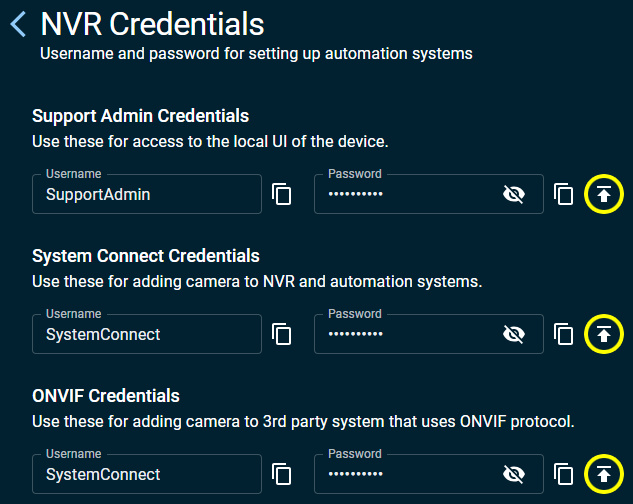
Task: Copy the Support Admin password
Action: tap(564, 194)
